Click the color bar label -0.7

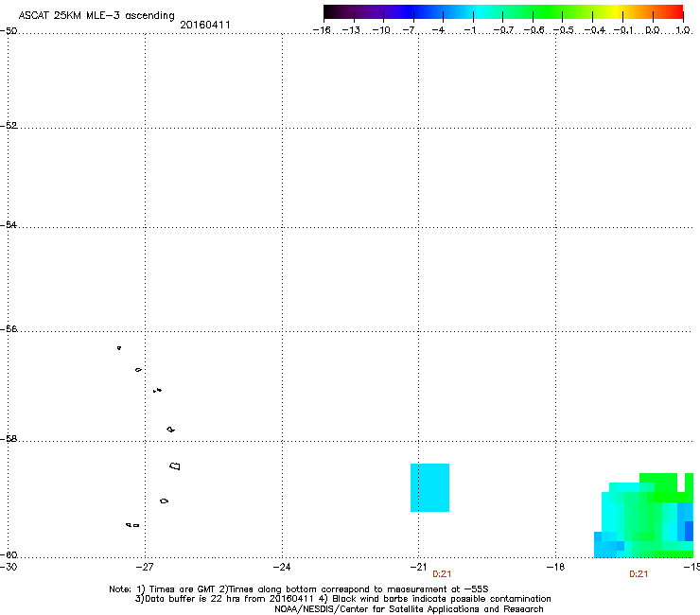click(503, 30)
